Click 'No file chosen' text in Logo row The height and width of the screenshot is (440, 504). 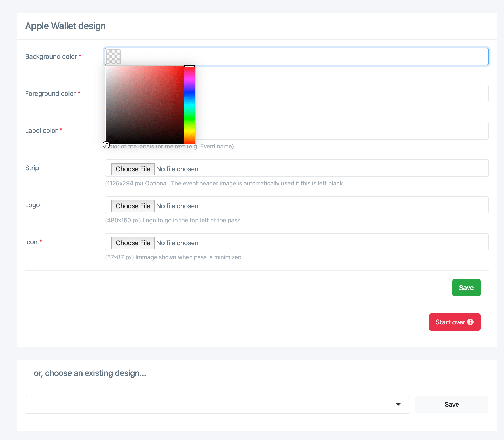click(177, 206)
